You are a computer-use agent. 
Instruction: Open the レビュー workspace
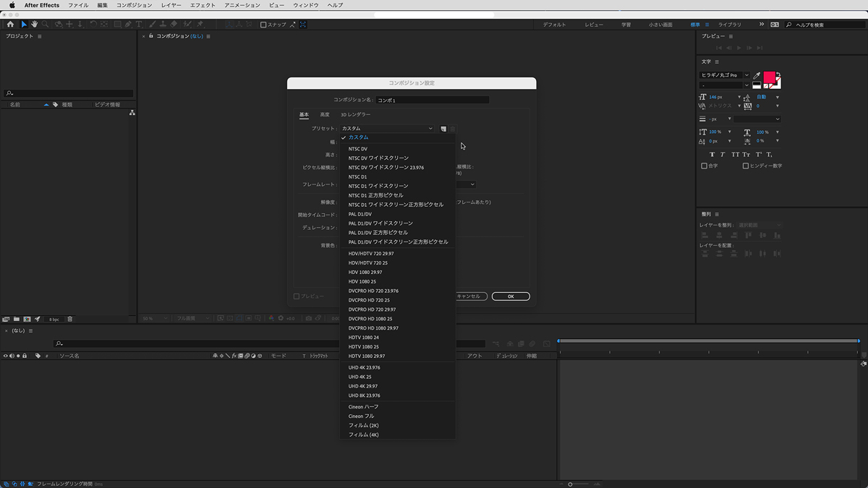click(593, 25)
